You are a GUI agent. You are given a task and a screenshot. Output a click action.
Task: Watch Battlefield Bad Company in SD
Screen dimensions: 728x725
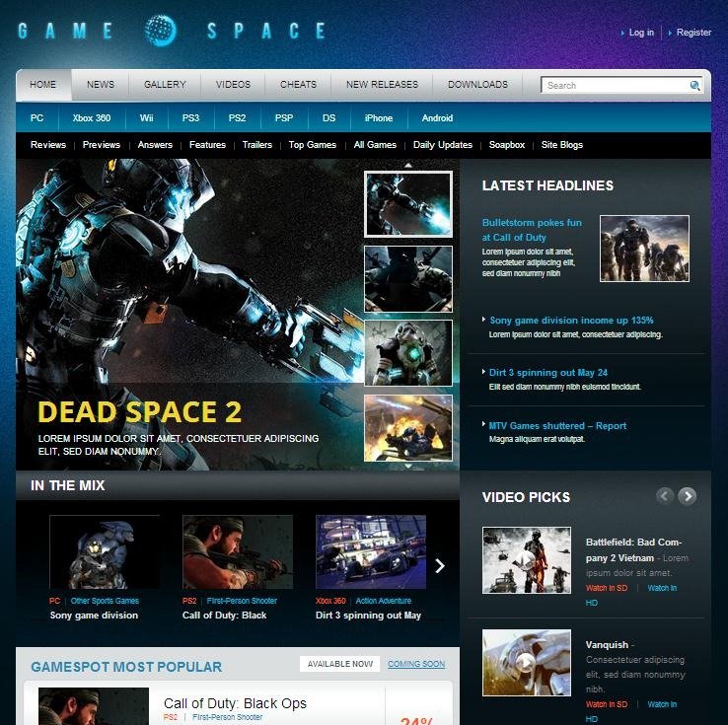[607, 588]
